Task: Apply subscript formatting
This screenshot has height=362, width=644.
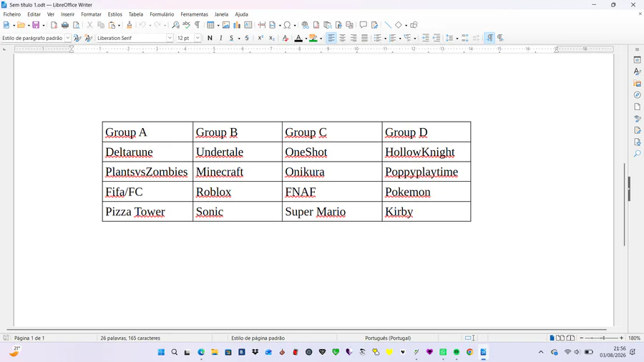Action: pos(271,38)
